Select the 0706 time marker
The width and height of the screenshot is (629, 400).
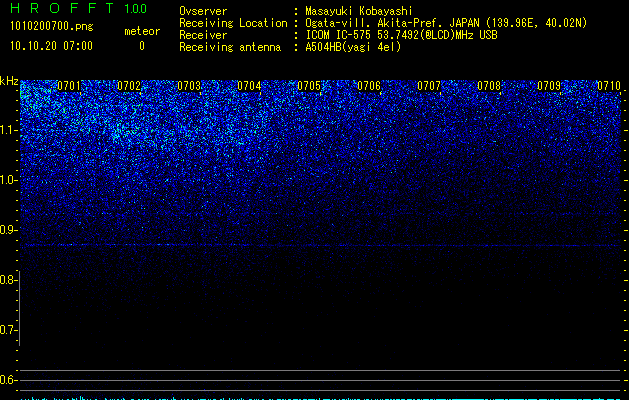369,86
